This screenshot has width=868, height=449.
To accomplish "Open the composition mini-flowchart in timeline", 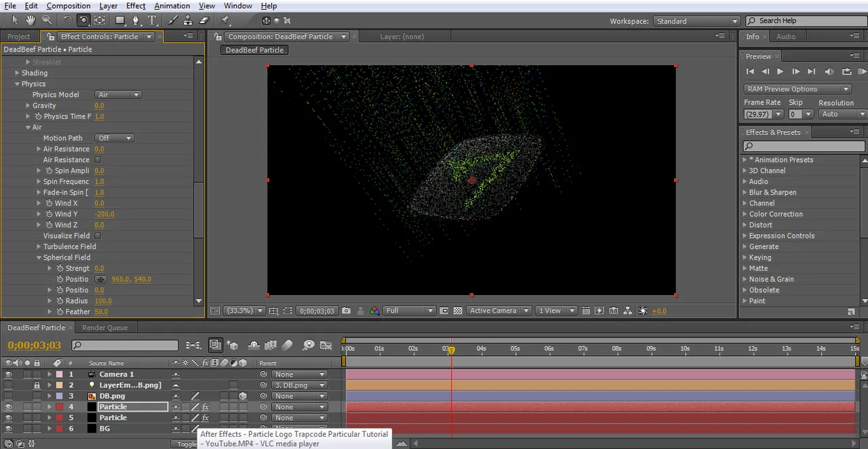I will pyautogui.click(x=193, y=345).
